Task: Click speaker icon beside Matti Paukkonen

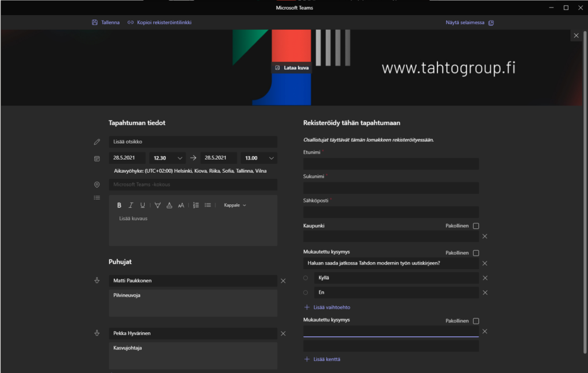Action: point(97,281)
